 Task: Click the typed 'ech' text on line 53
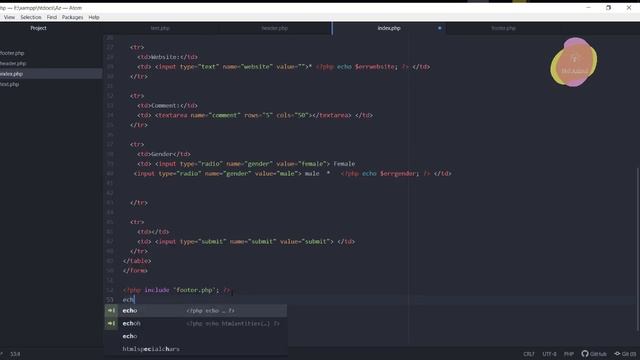pos(128,300)
